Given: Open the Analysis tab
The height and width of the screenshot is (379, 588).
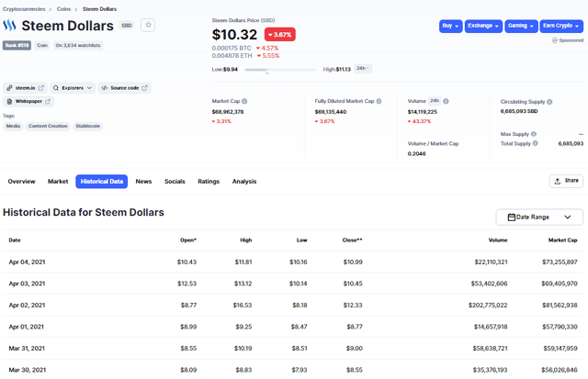Looking at the screenshot, I should click(x=244, y=182).
